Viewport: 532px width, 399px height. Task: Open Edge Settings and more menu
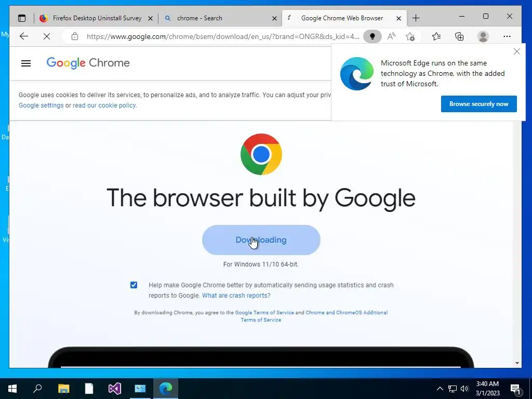507,36
